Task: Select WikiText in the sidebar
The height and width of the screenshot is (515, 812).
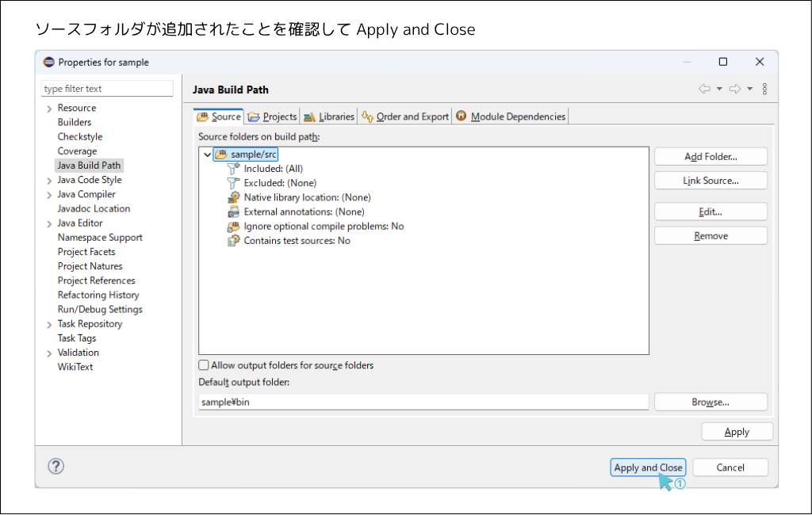Action: pyautogui.click(x=75, y=367)
